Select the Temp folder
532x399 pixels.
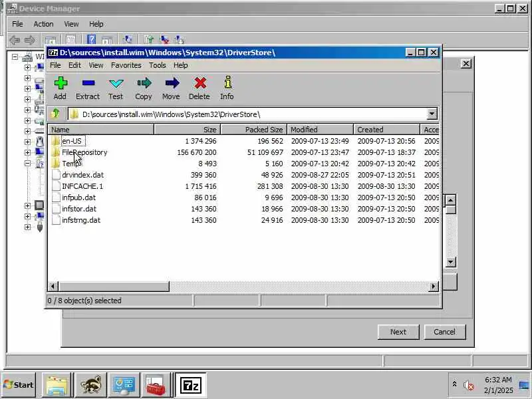[x=70, y=164]
